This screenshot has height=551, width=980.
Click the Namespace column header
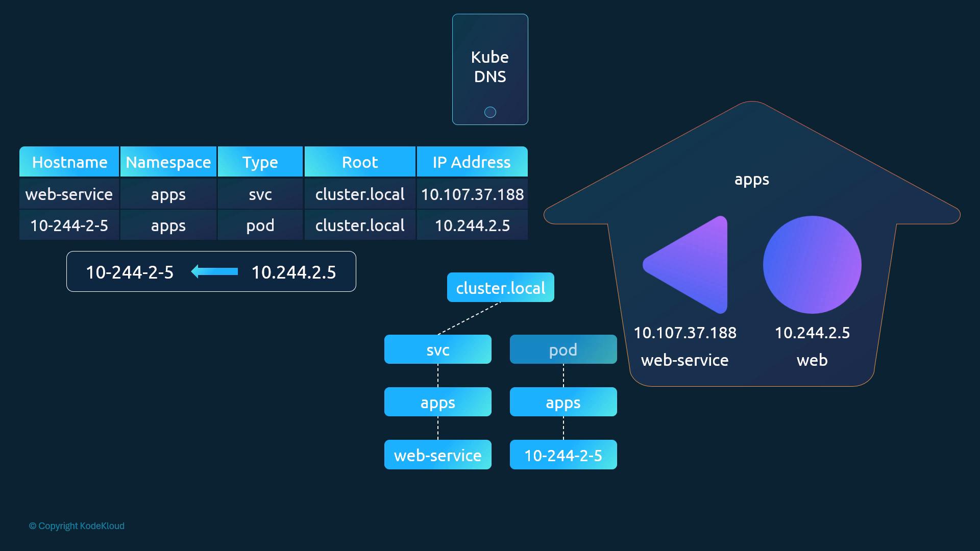tap(168, 162)
